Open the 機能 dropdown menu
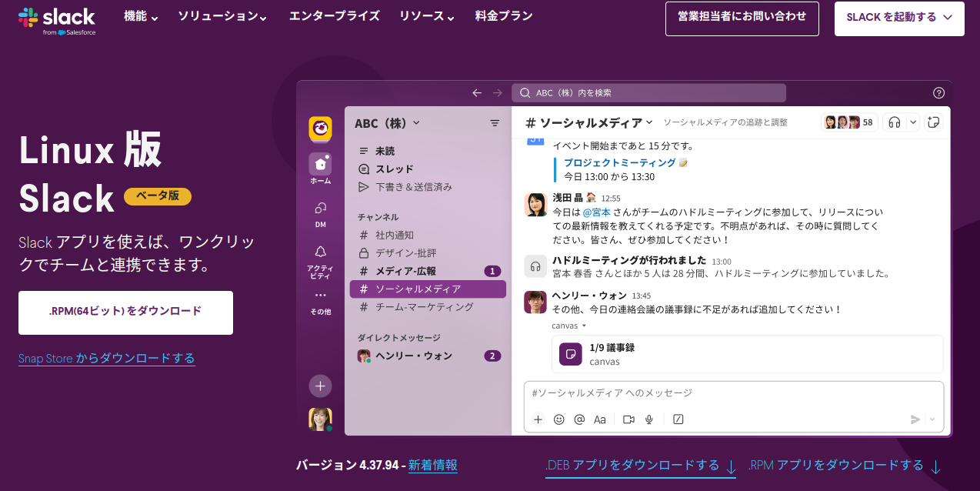 tap(141, 16)
